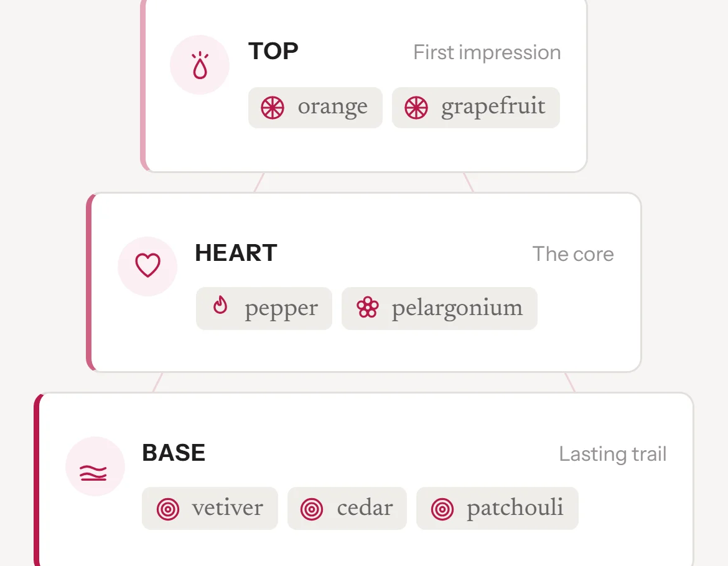Pick the patchouli note chip
This screenshot has width=728, height=566.
pyautogui.click(x=497, y=508)
